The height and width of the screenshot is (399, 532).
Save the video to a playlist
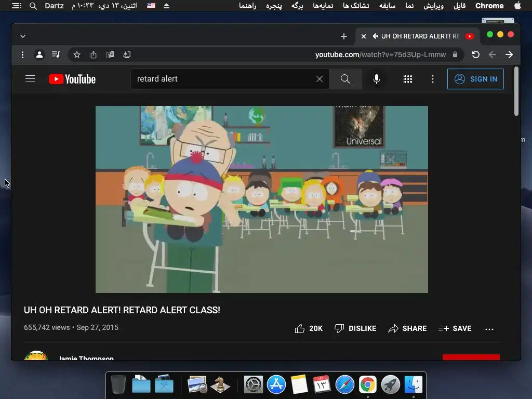455,328
